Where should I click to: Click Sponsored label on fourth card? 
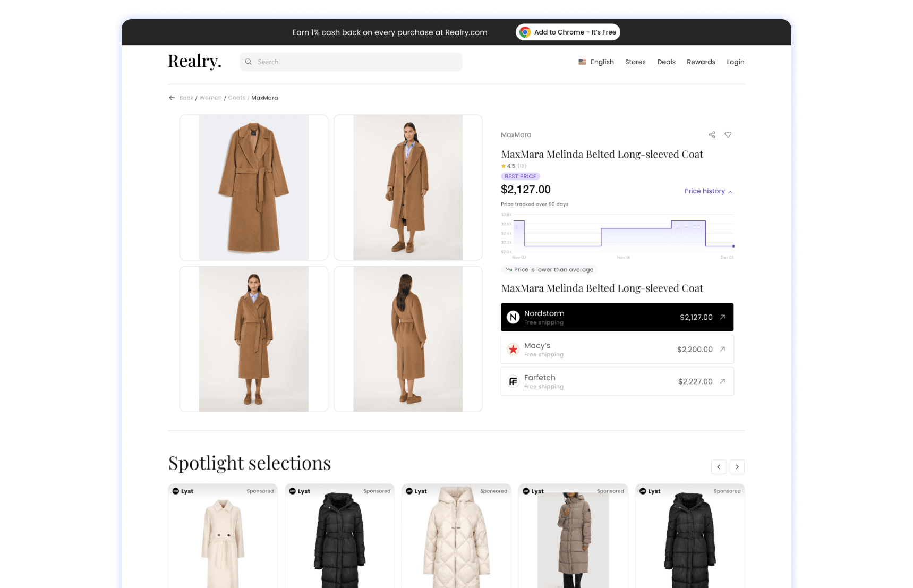610,491
